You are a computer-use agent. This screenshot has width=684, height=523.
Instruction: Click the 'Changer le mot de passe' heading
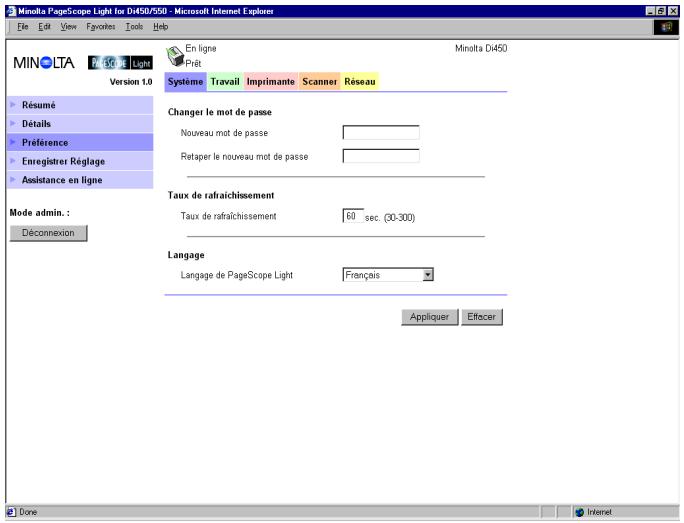tap(220, 112)
